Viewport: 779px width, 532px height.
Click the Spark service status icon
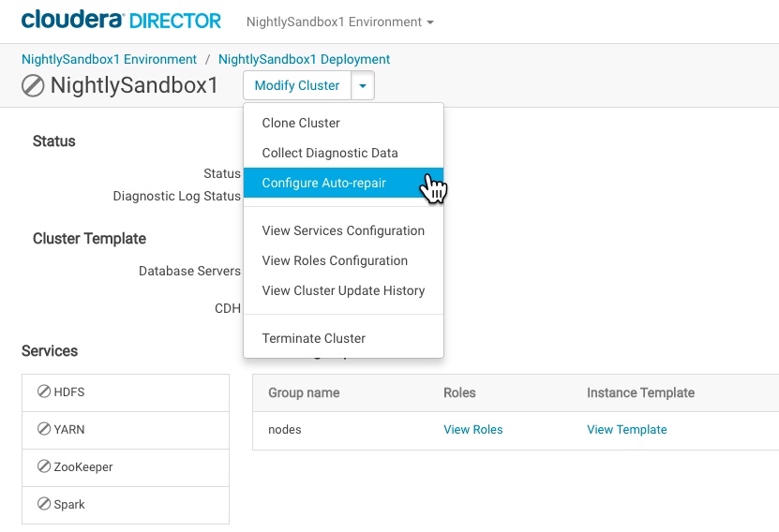tap(44, 504)
